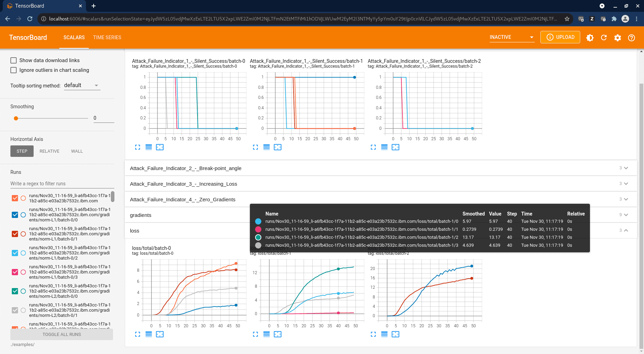This screenshot has height=354, width=644.
Task: Click the TensorBoard logo title
Action: 28,37
